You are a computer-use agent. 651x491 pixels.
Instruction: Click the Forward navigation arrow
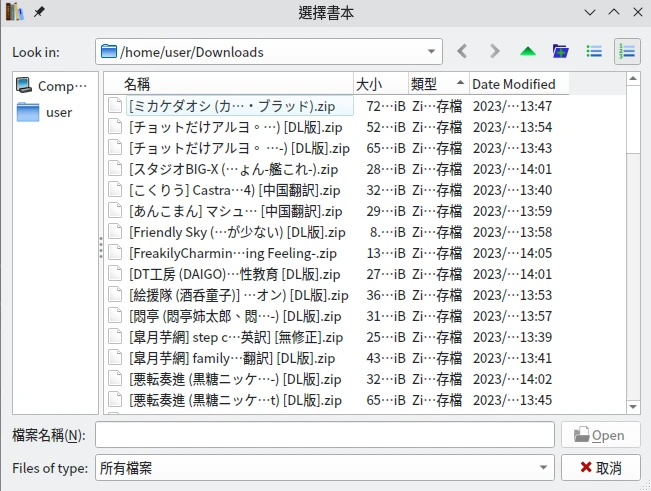[494, 51]
